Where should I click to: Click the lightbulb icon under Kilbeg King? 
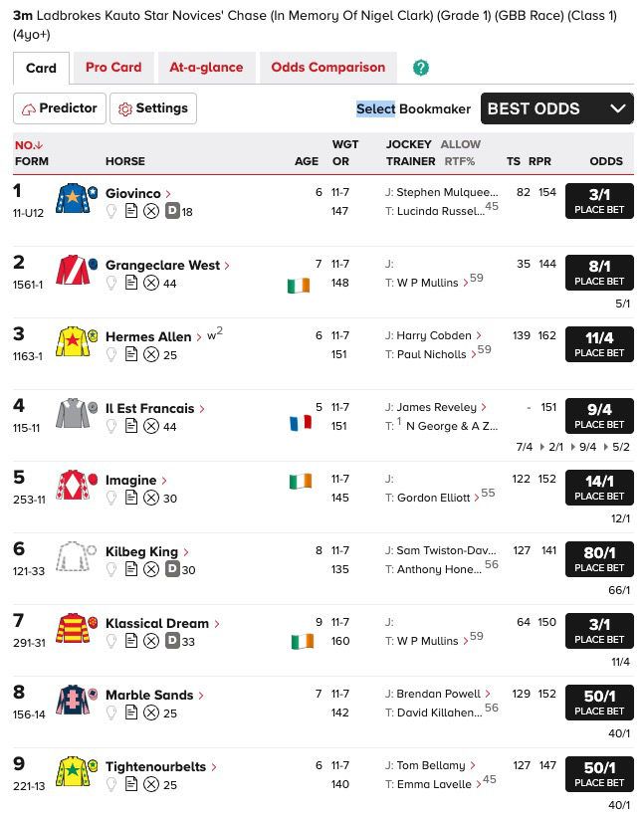click(111, 569)
